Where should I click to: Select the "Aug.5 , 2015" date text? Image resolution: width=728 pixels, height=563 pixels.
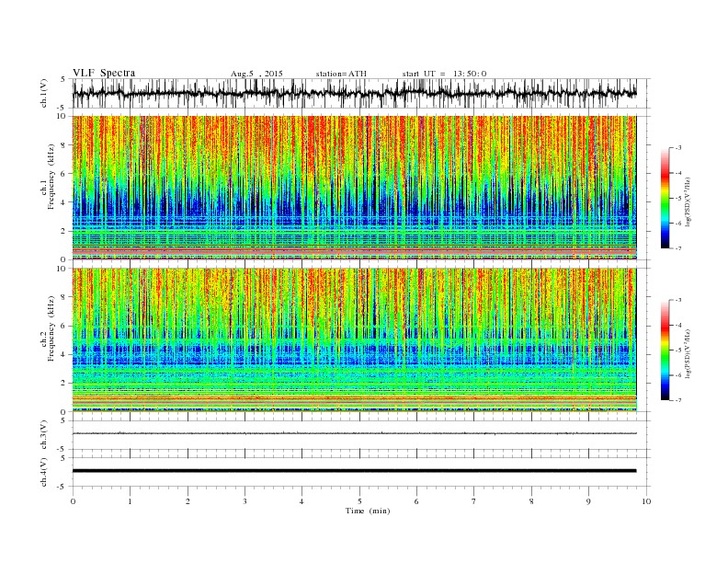click(x=256, y=74)
